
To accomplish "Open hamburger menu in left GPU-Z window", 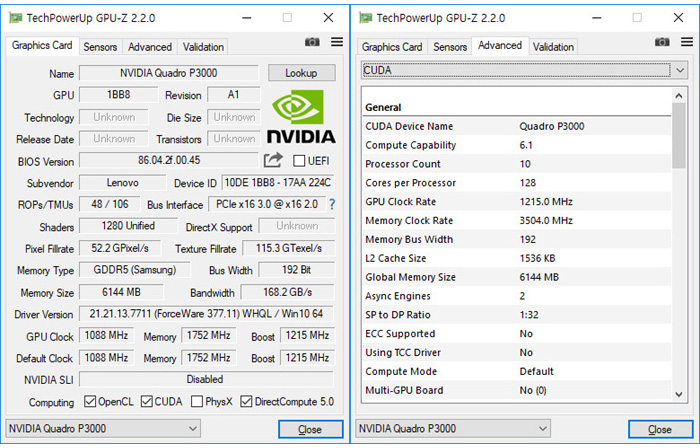I will [x=337, y=42].
